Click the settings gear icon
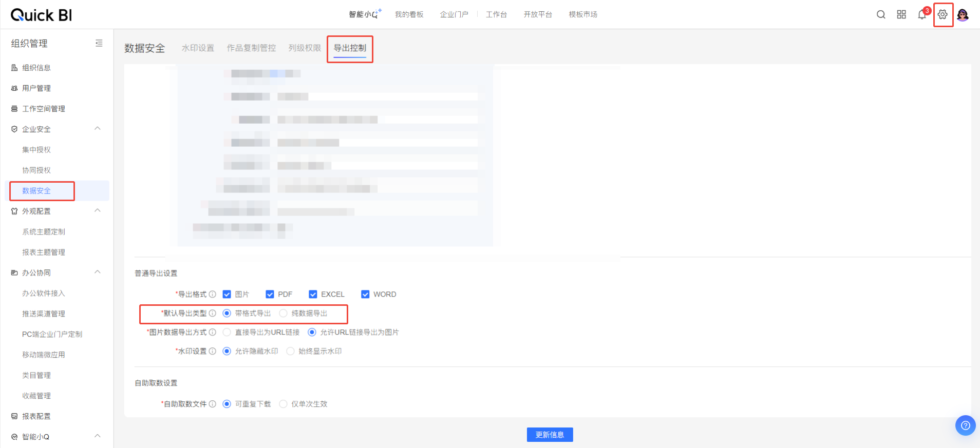The height and width of the screenshot is (448, 980). (943, 14)
